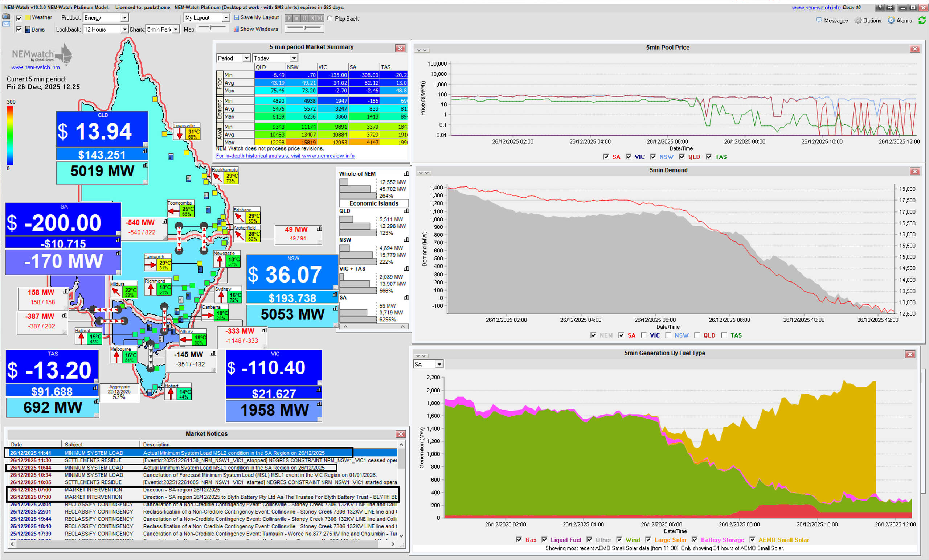Open the SA region dropdown in Generation chart
The height and width of the screenshot is (560, 929).
[x=439, y=365]
